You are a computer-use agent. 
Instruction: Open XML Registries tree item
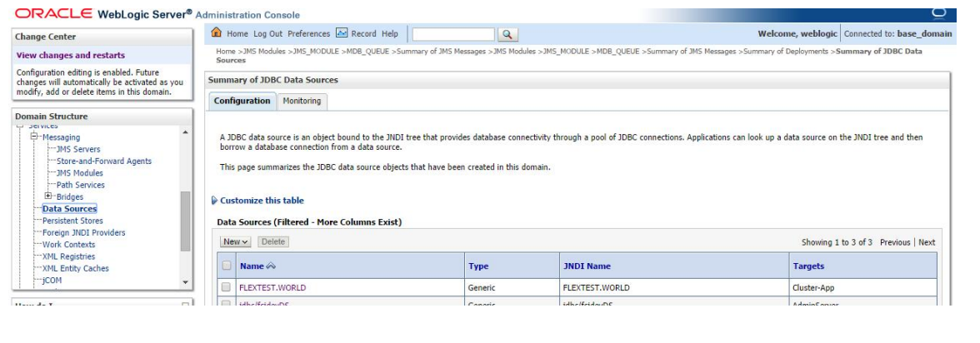click(68, 256)
